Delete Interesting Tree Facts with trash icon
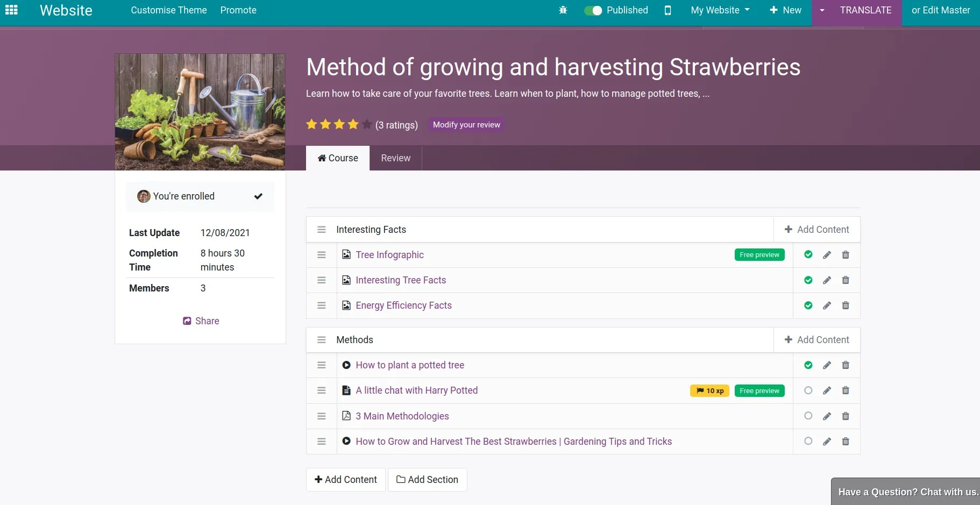 846,280
